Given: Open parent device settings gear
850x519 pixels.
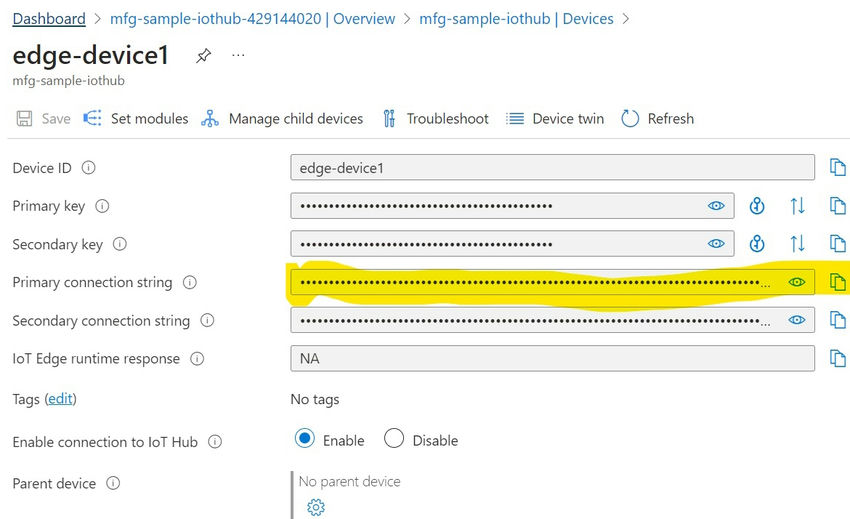Looking at the screenshot, I should 316,507.
